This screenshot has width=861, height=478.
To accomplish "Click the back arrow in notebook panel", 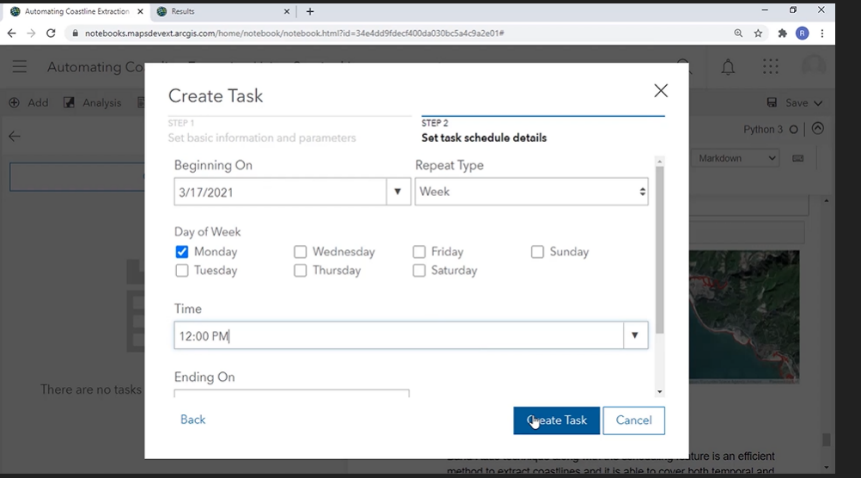I will click(14, 136).
